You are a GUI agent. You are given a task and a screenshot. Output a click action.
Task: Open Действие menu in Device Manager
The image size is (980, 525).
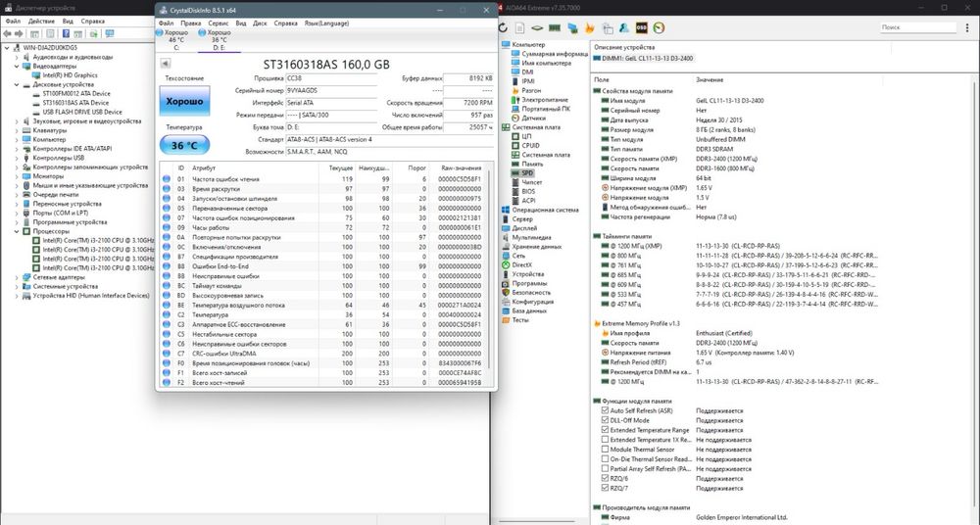(x=41, y=22)
